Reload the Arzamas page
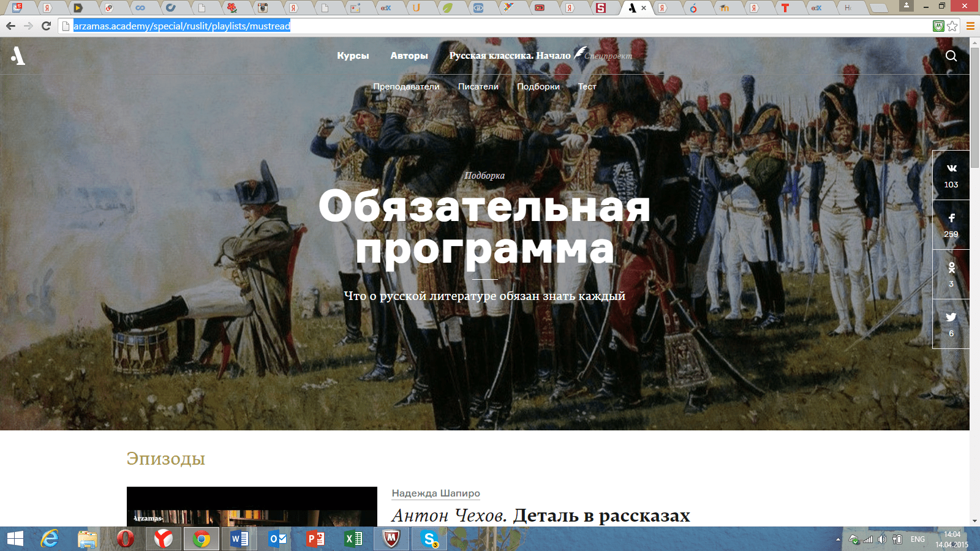The width and height of the screenshot is (980, 551). 46,26
